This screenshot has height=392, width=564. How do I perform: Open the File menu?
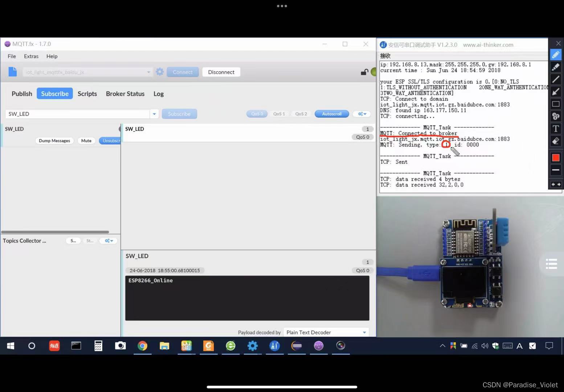click(x=12, y=56)
